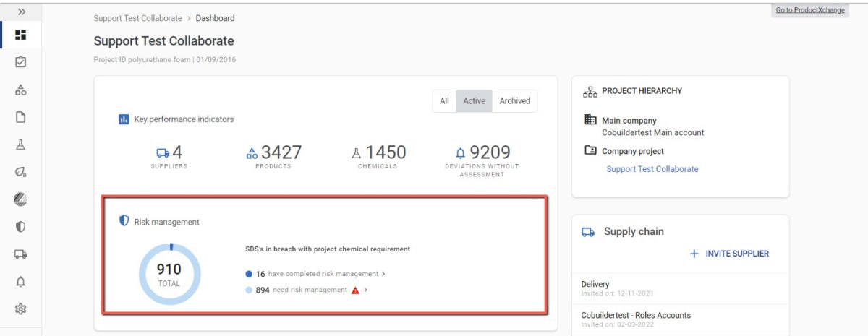Open the settings gear icon in sidebar
This screenshot has width=868, height=336.
coord(20,309)
